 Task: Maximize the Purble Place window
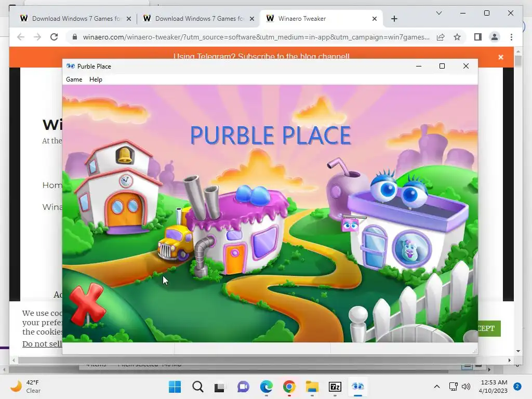[x=442, y=66]
